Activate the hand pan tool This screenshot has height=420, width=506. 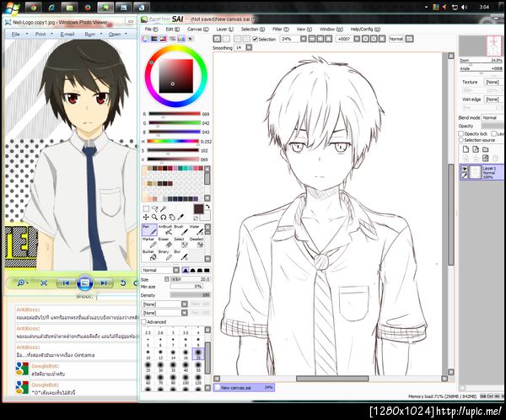(172, 218)
